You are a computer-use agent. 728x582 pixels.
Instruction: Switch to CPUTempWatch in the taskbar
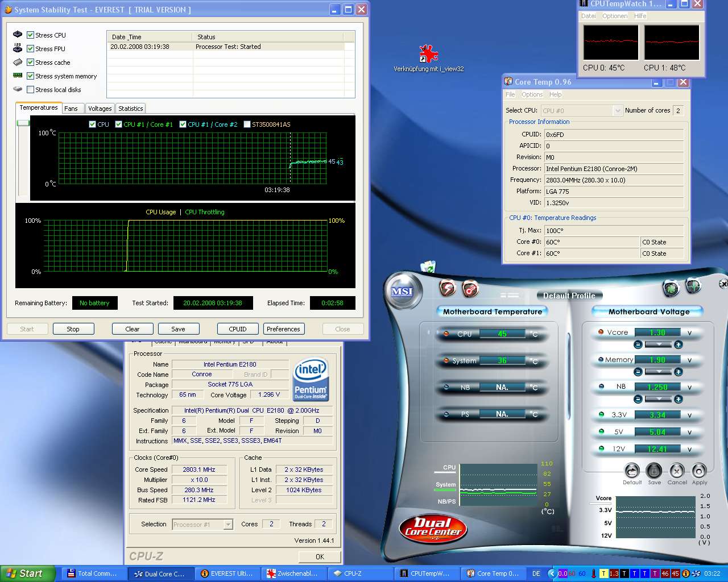pyautogui.click(x=427, y=573)
